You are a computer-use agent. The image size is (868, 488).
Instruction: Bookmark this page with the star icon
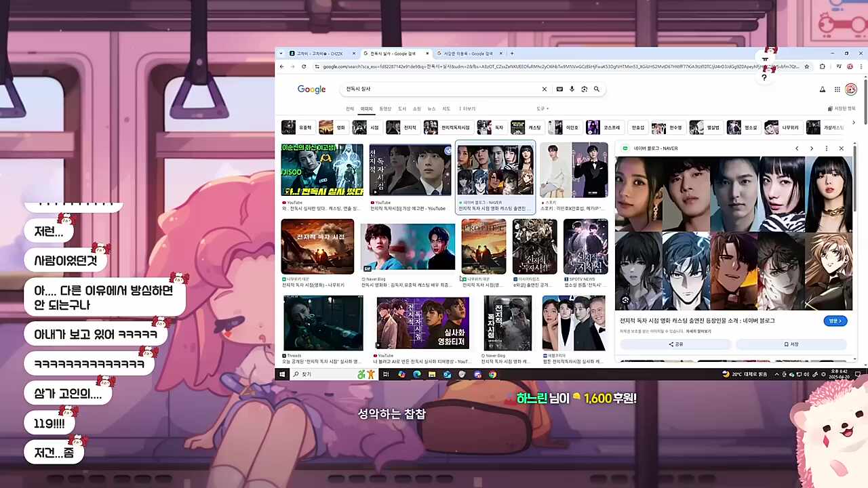807,66
